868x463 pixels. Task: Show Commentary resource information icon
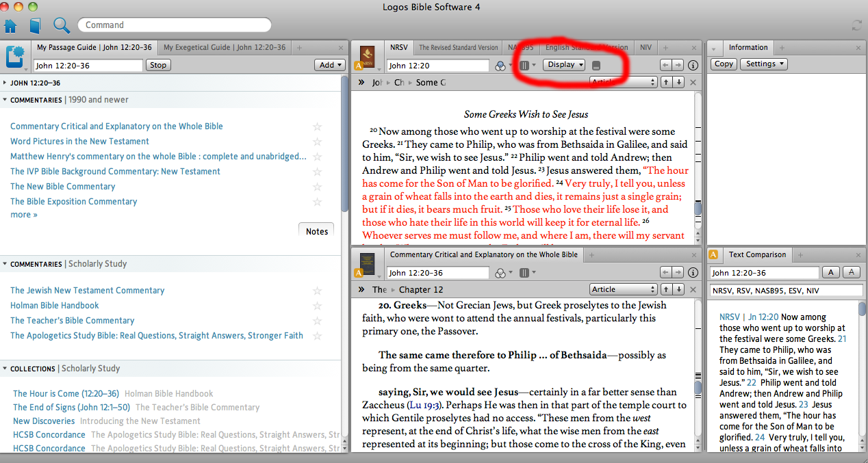tap(693, 272)
